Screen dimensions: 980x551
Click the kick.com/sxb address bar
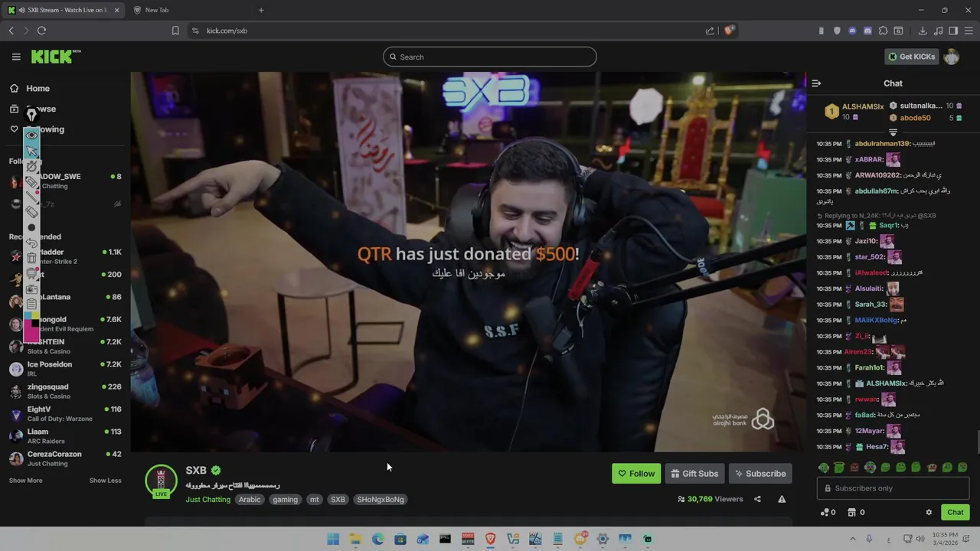(x=452, y=31)
